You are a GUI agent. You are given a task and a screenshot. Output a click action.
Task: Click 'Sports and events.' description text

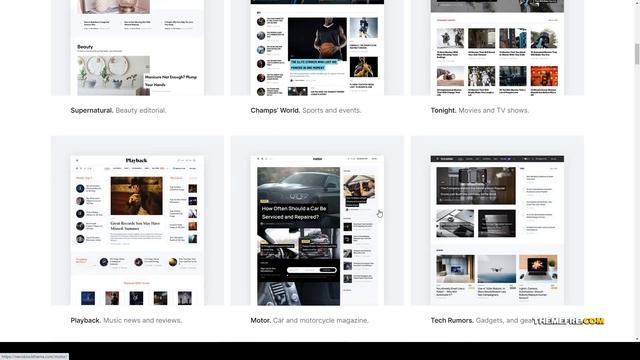[332, 110]
